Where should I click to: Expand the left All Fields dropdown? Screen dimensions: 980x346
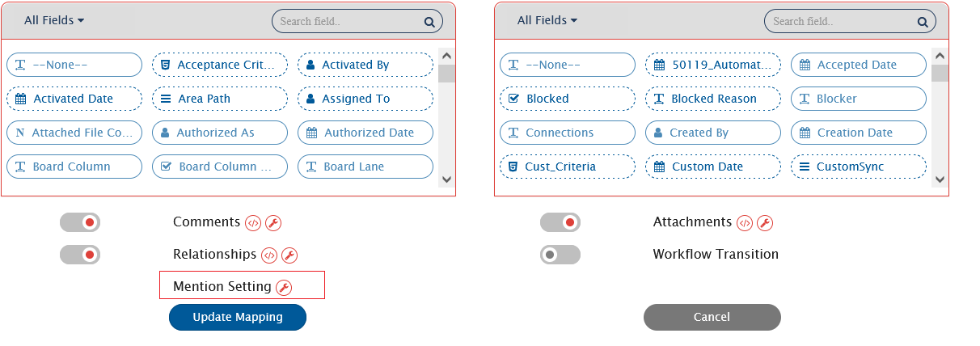(54, 20)
